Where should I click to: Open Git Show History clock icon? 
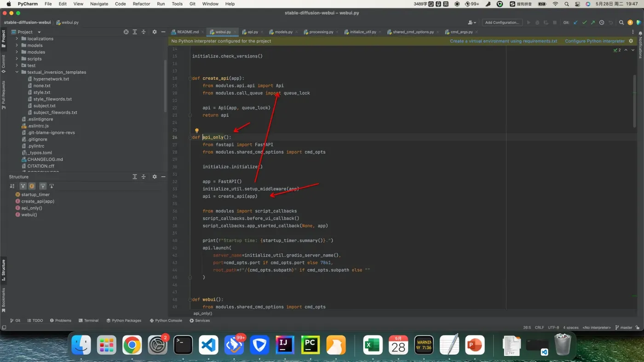pos(602,22)
